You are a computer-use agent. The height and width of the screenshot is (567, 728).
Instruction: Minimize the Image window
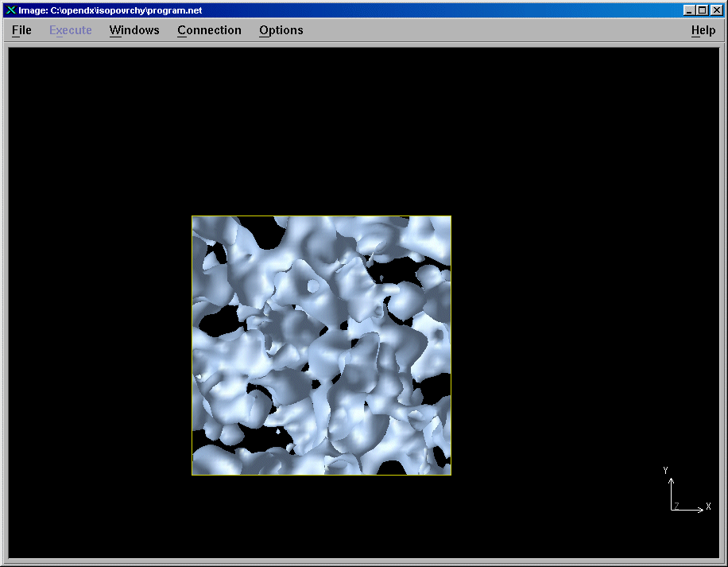[688, 10]
